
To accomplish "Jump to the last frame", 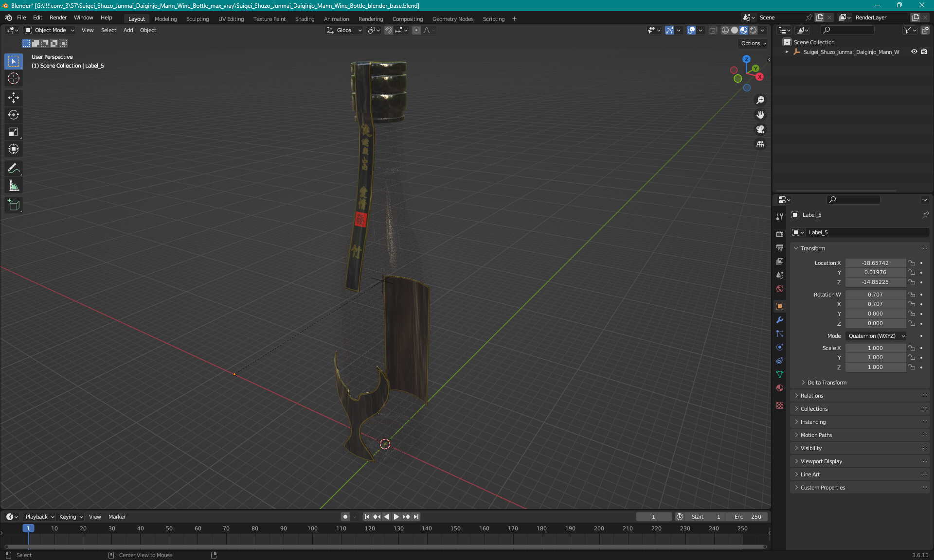I will pos(416,517).
